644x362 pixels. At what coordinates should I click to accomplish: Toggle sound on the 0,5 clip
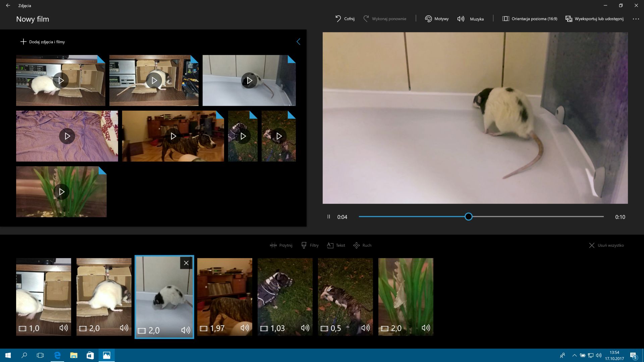point(365,328)
